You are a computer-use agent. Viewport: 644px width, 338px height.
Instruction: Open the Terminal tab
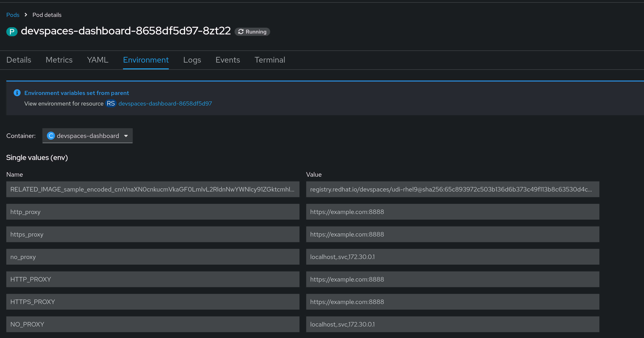[x=270, y=60]
